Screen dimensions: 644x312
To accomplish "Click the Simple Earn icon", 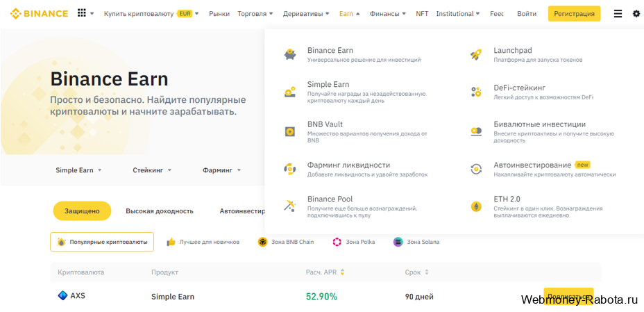I will click(290, 92).
